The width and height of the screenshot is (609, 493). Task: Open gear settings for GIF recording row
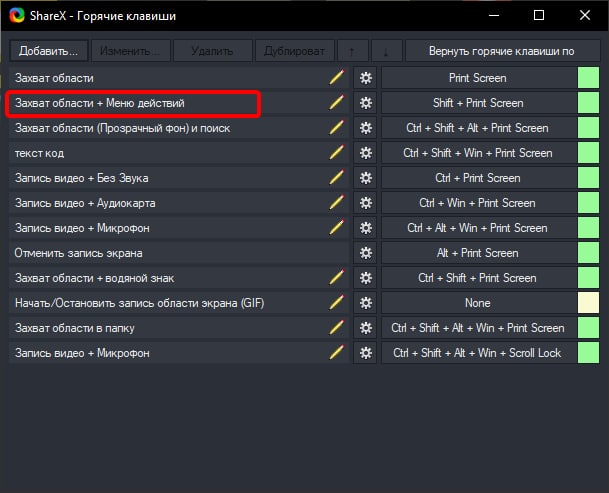point(365,303)
